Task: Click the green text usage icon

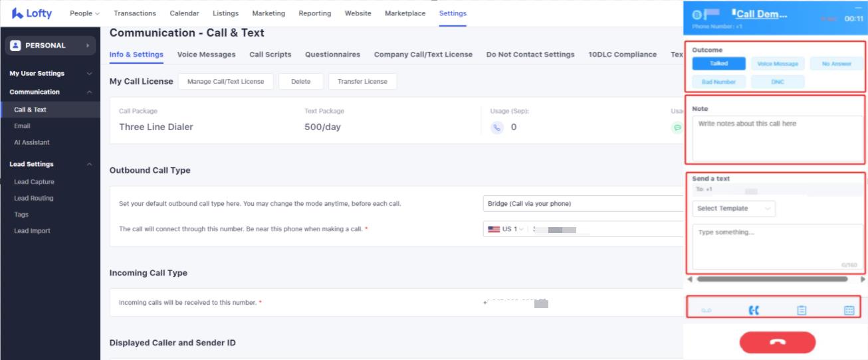Action: [x=677, y=127]
